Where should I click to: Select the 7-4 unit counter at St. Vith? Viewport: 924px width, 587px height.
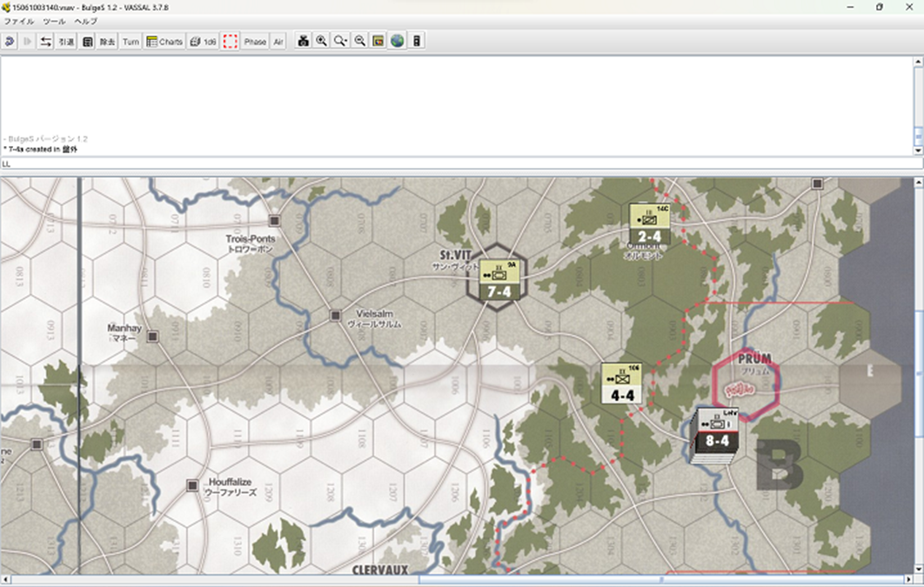pos(499,278)
